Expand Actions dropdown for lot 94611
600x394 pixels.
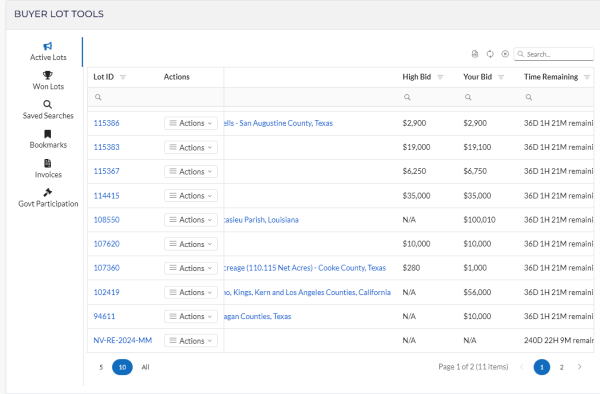tap(191, 316)
